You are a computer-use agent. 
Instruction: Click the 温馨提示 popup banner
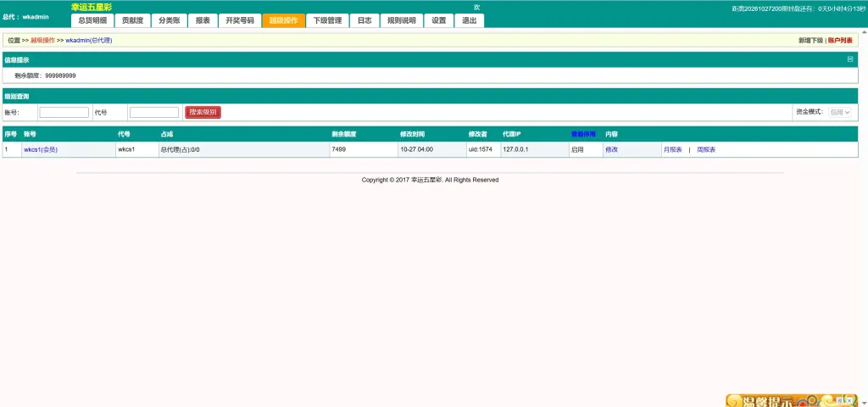point(791,400)
